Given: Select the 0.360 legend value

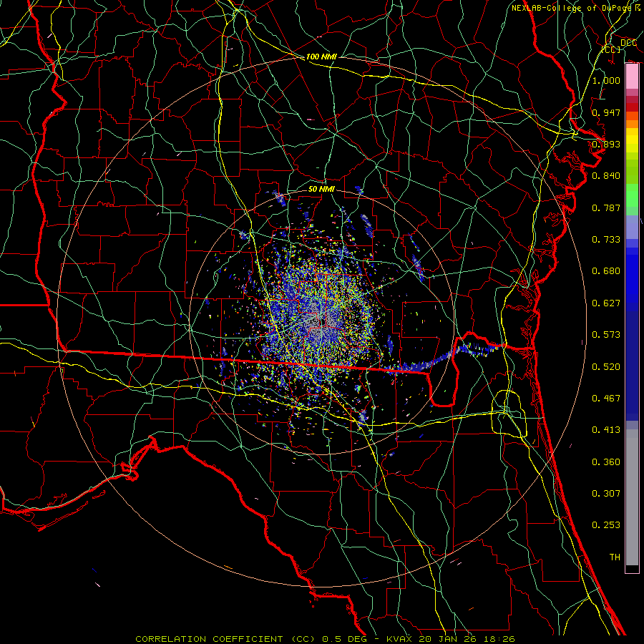Looking at the screenshot, I should pos(606,462).
